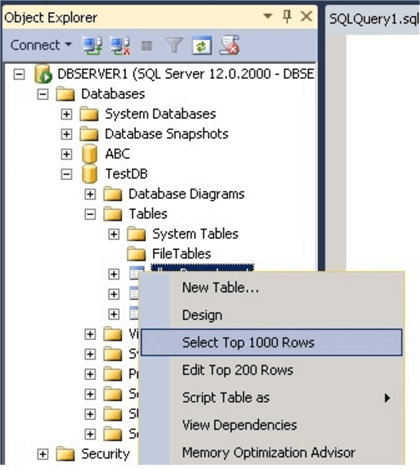The image size is (420, 470).
Task: Select the ABC database label
Action: tap(117, 154)
